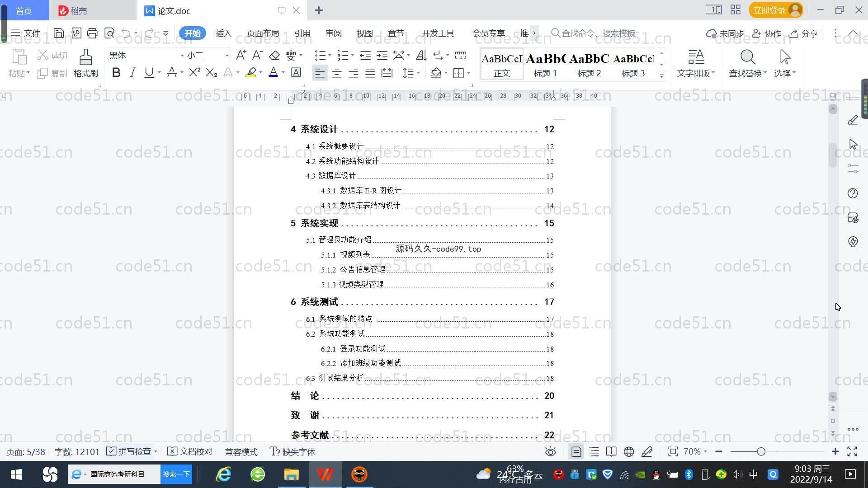Open the 审阅 Review tab
This screenshot has height=488, width=868.
tap(333, 33)
